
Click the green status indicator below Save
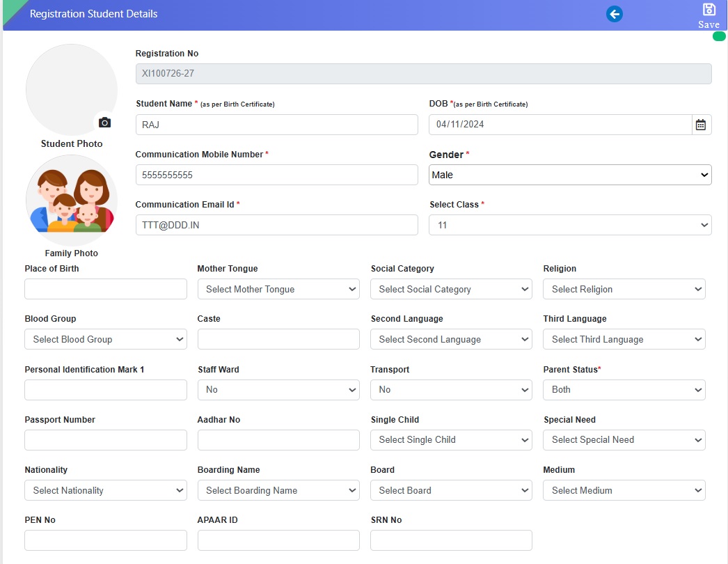tap(719, 36)
